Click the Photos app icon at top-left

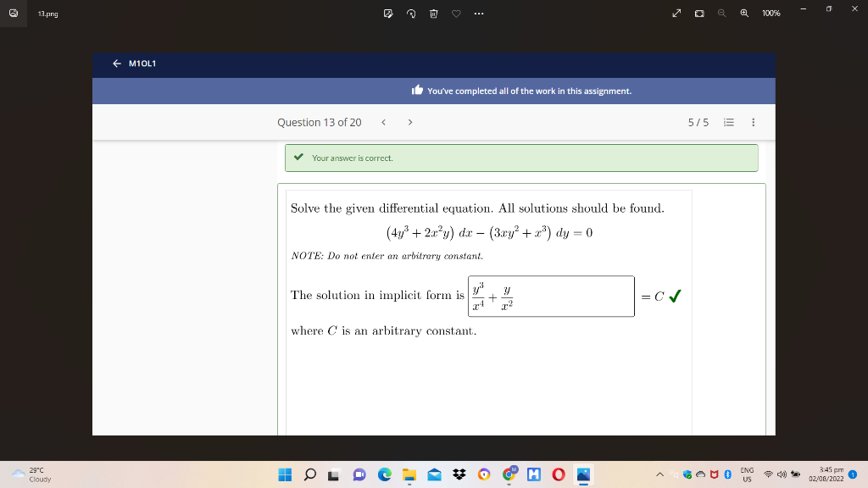pos(14,14)
